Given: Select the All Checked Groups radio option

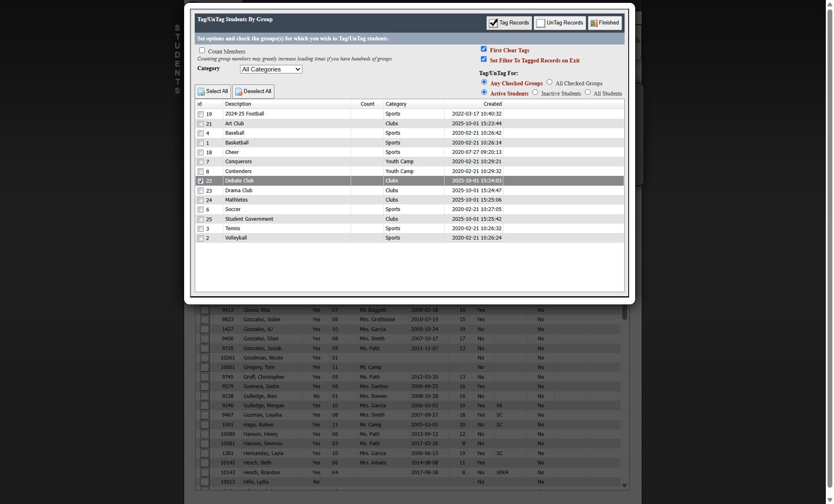Looking at the screenshot, I should 549,82.
